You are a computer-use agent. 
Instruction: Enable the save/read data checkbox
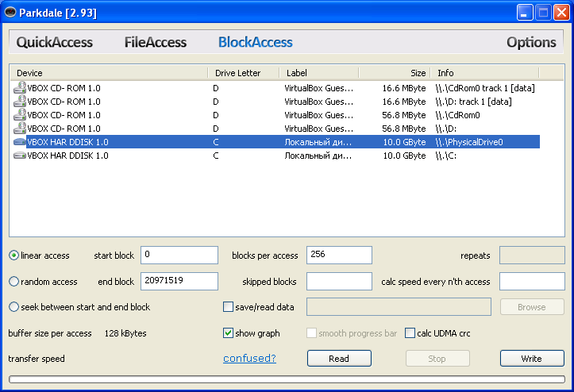pyautogui.click(x=228, y=307)
